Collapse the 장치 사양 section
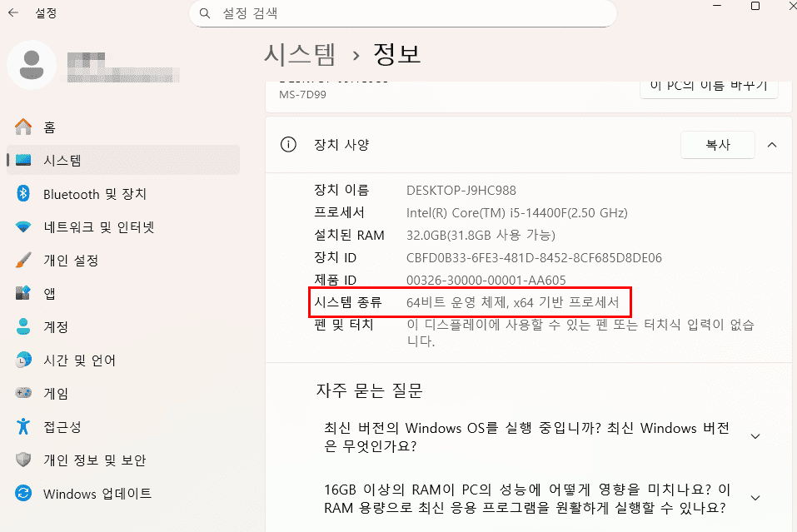Viewport: 797px width, 532px height. (x=771, y=144)
